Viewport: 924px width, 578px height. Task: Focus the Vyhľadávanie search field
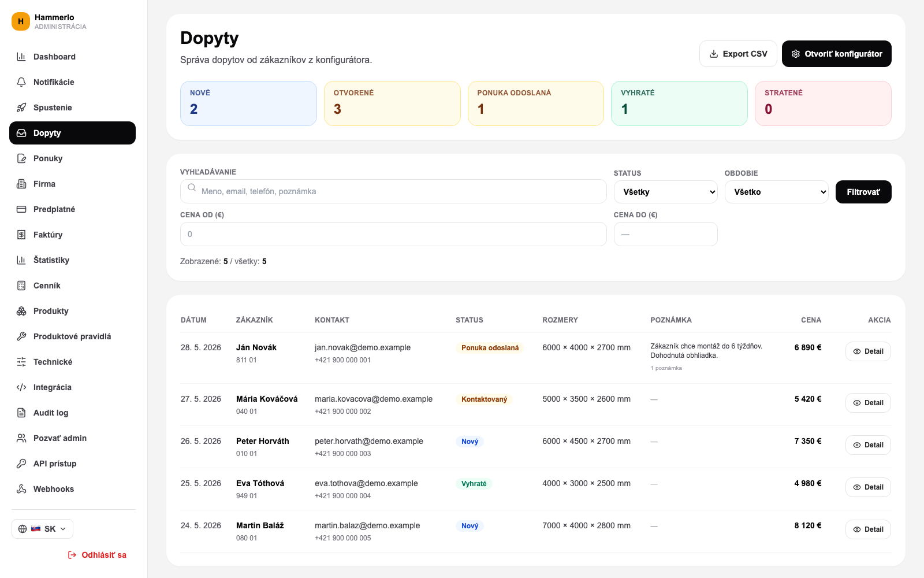(393, 191)
